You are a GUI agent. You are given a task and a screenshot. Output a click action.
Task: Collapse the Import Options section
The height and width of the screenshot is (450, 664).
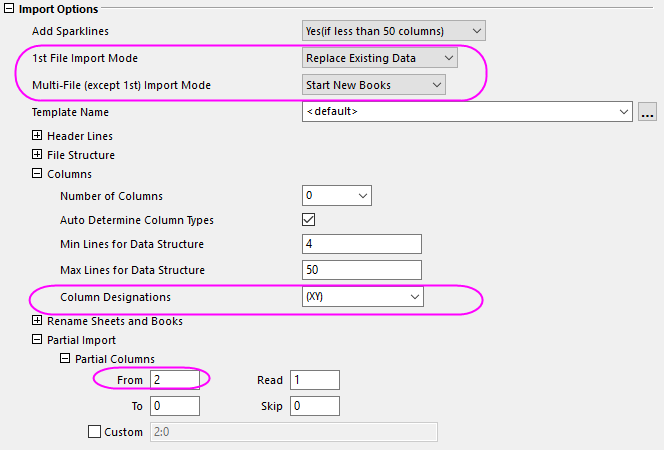coord(10,9)
